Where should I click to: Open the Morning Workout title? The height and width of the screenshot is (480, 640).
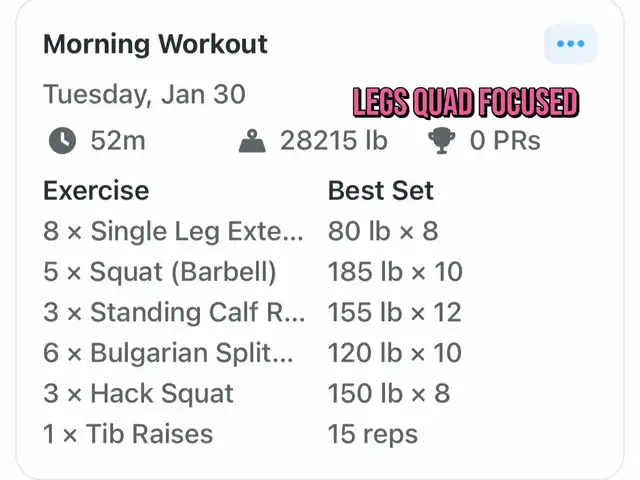click(x=156, y=44)
